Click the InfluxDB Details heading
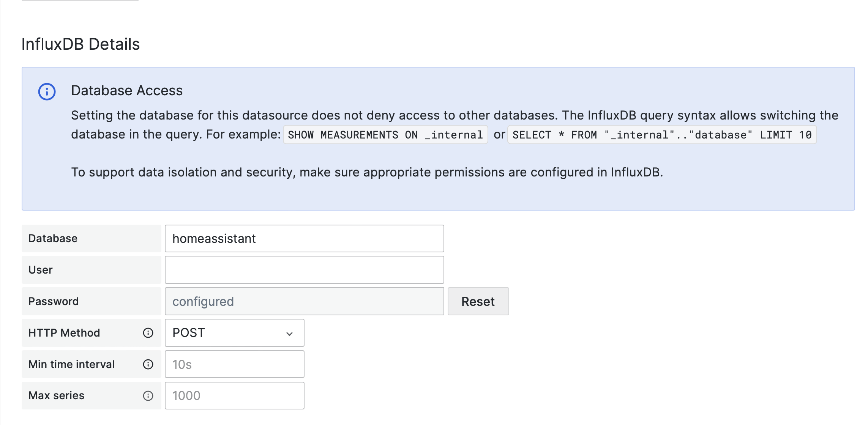The image size is (868, 425). point(80,44)
